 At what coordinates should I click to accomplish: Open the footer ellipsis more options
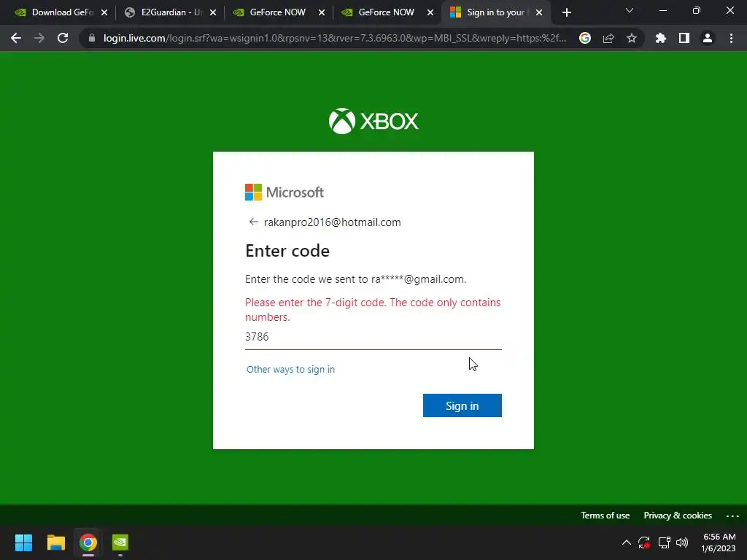(732, 516)
